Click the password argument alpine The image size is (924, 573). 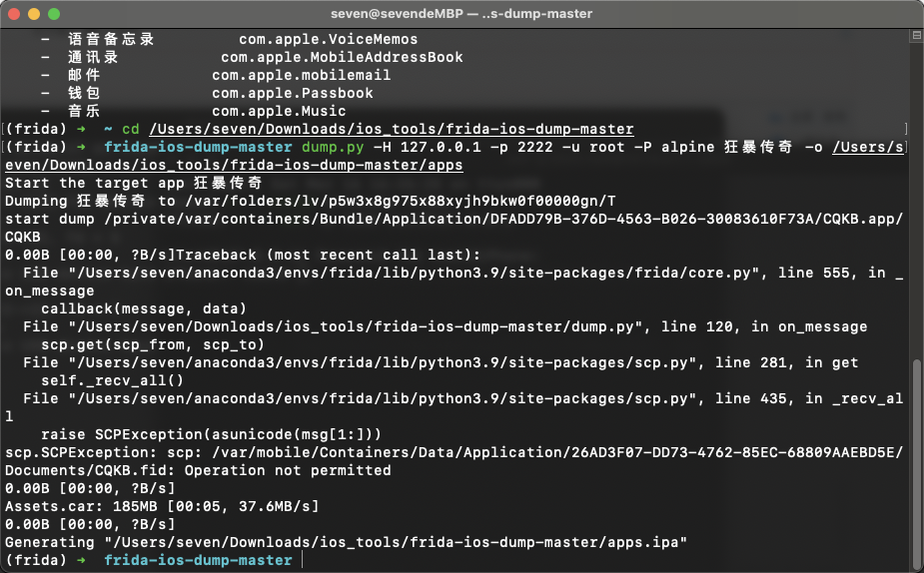(687, 147)
